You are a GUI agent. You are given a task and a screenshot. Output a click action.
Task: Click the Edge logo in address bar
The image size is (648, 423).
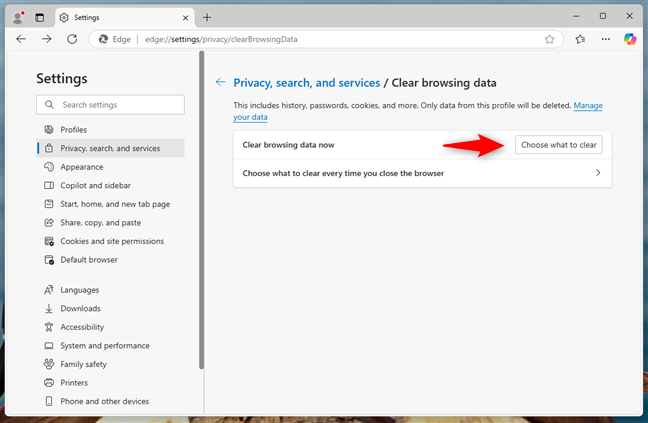(x=103, y=39)
